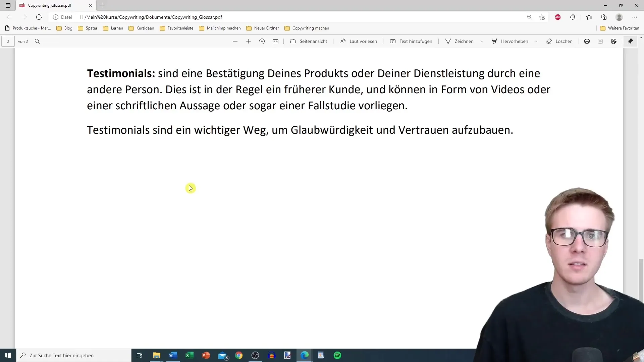Image resolution: width=644 pixels, height=362 pixels.
Task: Switch to Microsoft Edge taskbar icon
Action: coord(305,355)
